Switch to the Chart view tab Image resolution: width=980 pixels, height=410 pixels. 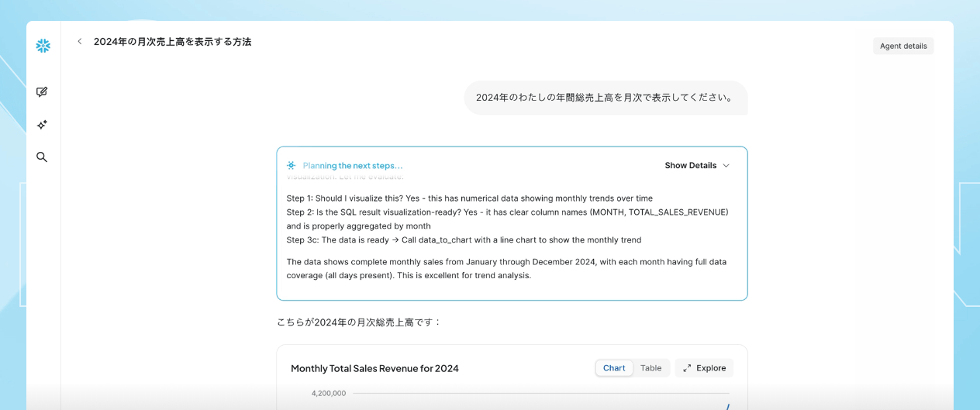[614, 368]
